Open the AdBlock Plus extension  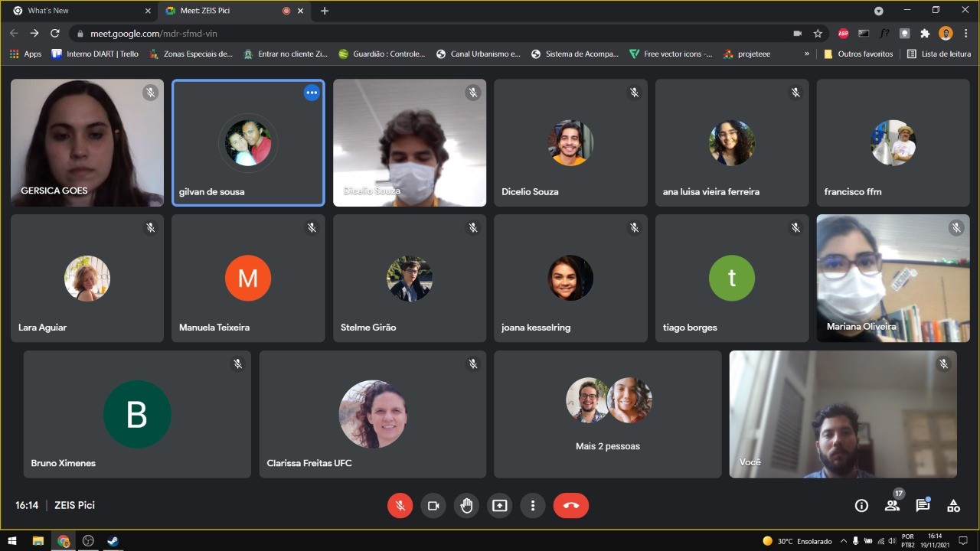(843, 34)
